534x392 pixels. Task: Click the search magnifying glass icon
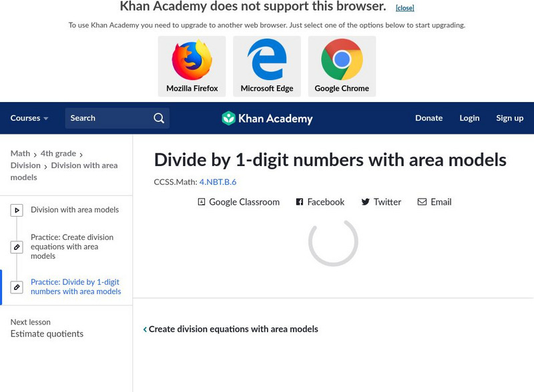click(158, 118)
